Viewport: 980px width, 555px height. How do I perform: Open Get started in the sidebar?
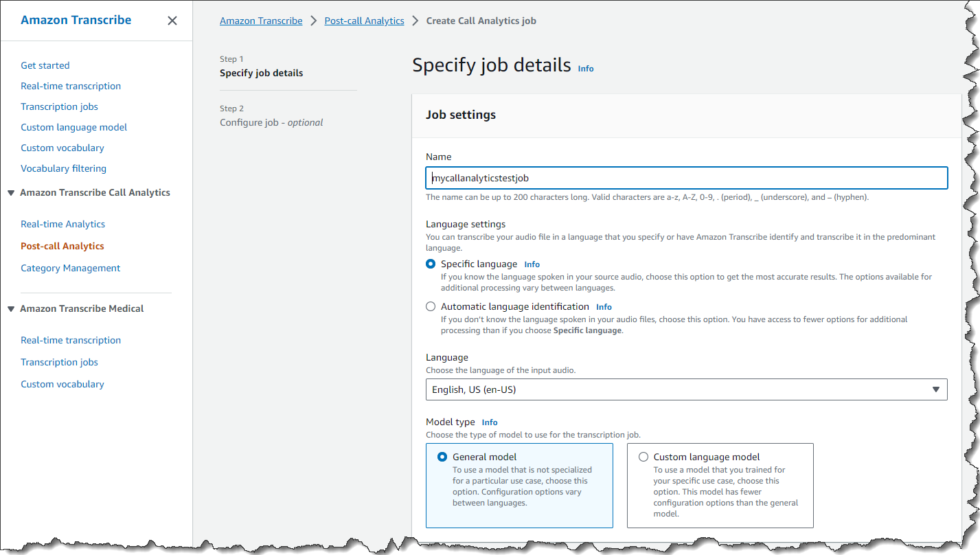pyautogui.click(x=45, y=65)
